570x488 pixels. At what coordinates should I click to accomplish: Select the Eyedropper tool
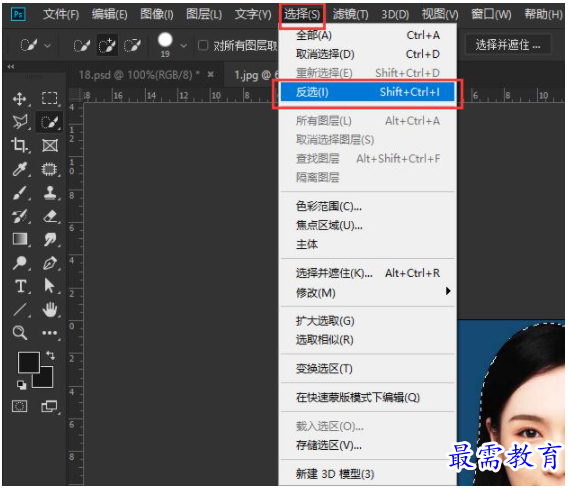point(20,169)
